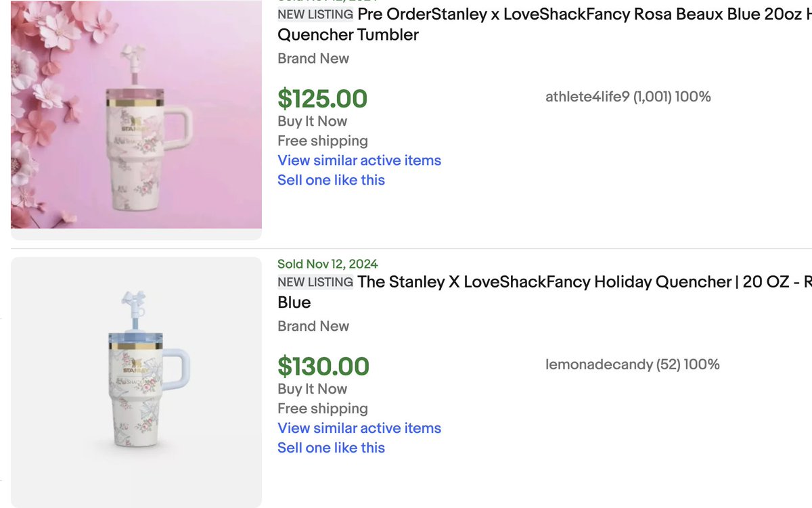This screenshot has height=508, width=812.
Task: Click View similar active items for $130.00 listing
Action: click(359, 428)
